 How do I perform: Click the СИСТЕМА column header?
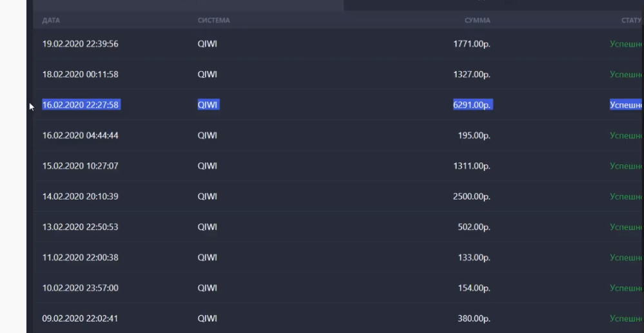[x=213, y=21]
